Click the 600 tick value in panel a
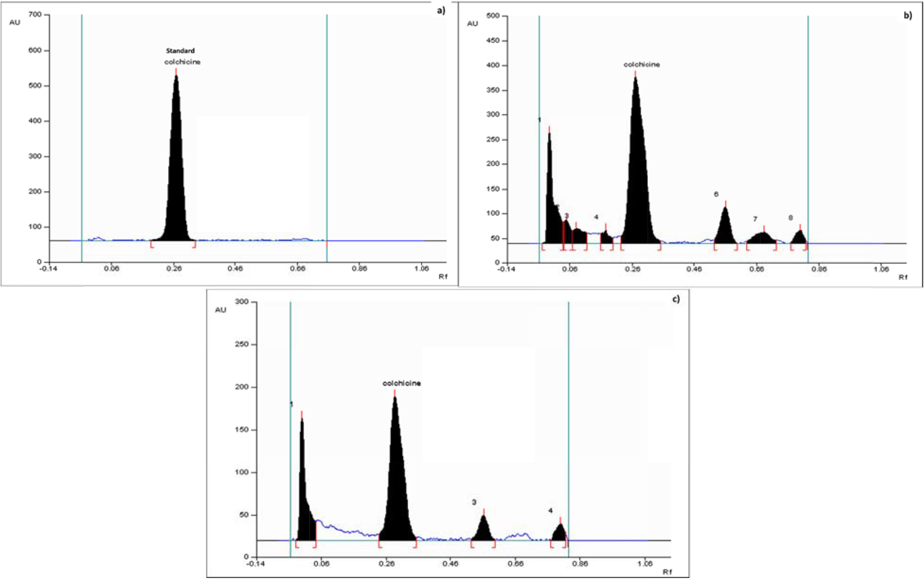Image resolution: width=924 pixels, height=579 pixels. (x=36, y=50)
